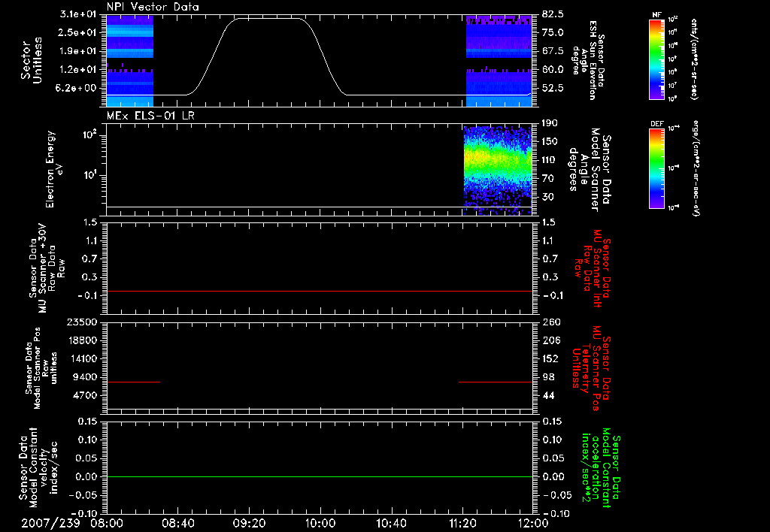Viewport: 770px width, 532px height.
Task: Click the red 'MU Scanner Inh Raw Data' label
Action: tap(593, 268)
